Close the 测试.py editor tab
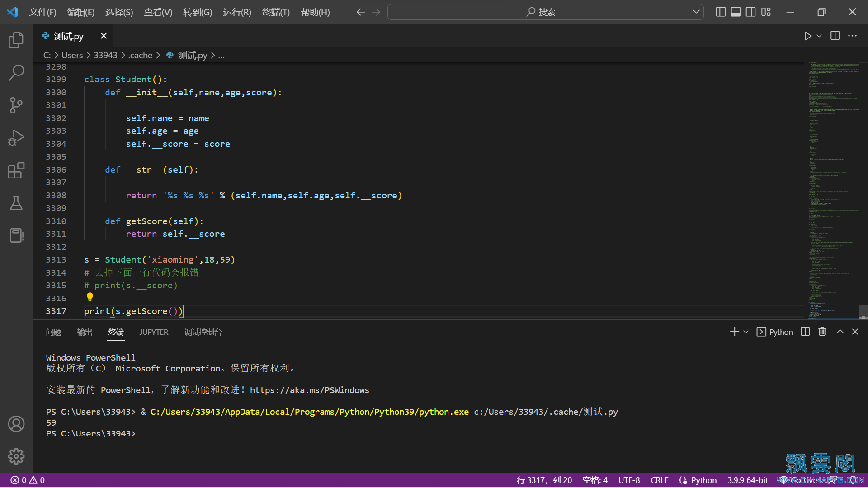Screen dimensions: 868x488 (x=104, y=36)
